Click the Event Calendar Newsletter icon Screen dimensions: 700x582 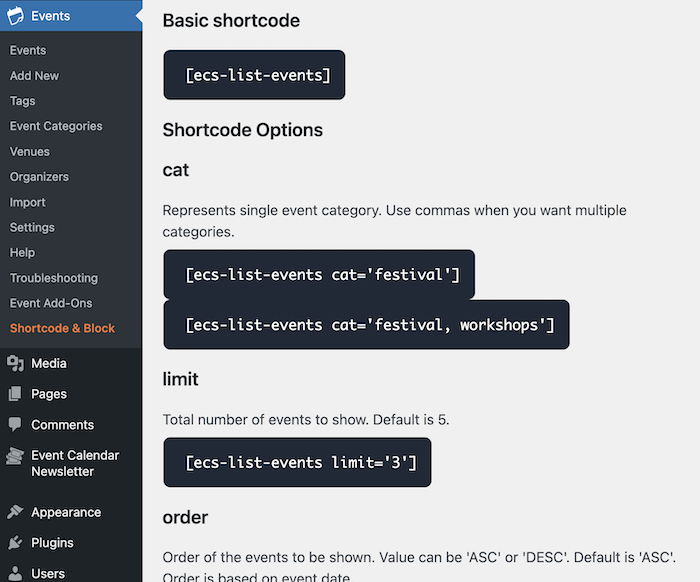click(15, 456)
